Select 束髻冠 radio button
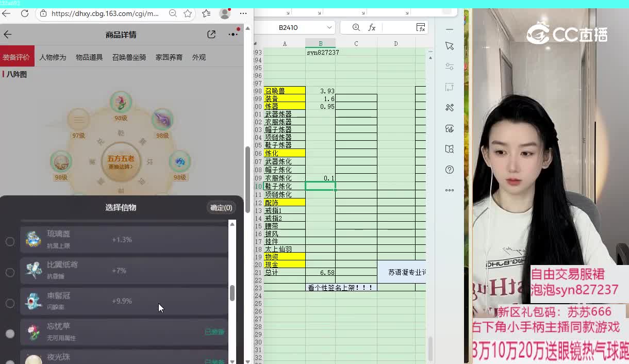The image size is (629, 364). [x=10, y=303]
